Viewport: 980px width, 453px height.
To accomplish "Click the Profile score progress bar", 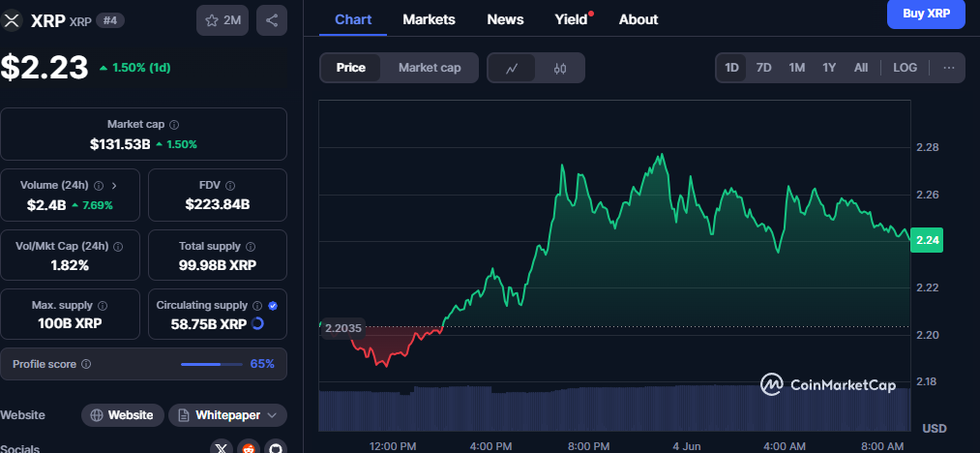I will coord(212,364).
